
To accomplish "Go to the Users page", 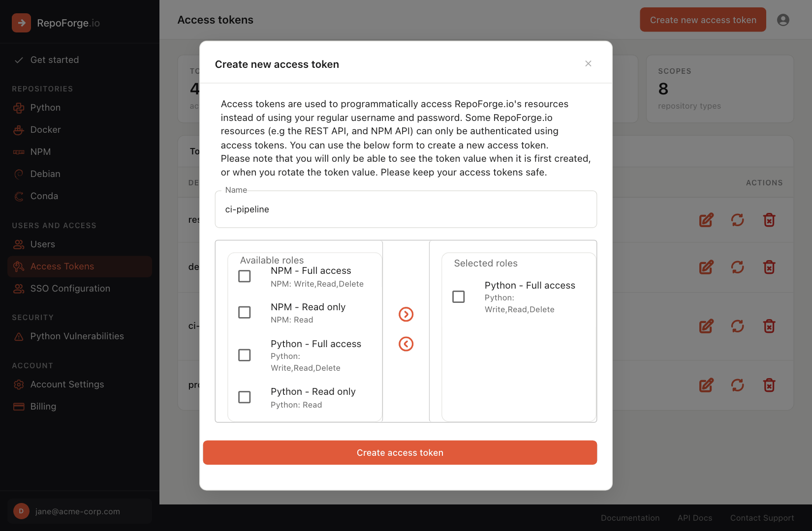I will 80,244.
